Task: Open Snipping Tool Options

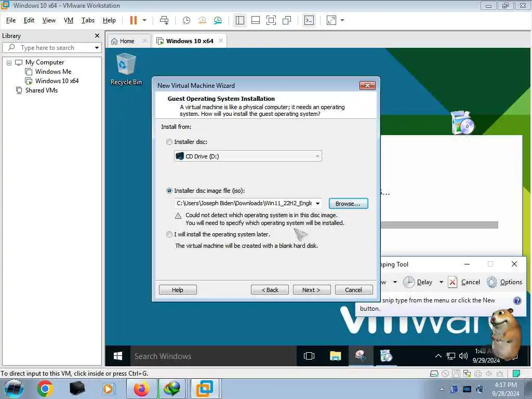Action: [504, 282]
